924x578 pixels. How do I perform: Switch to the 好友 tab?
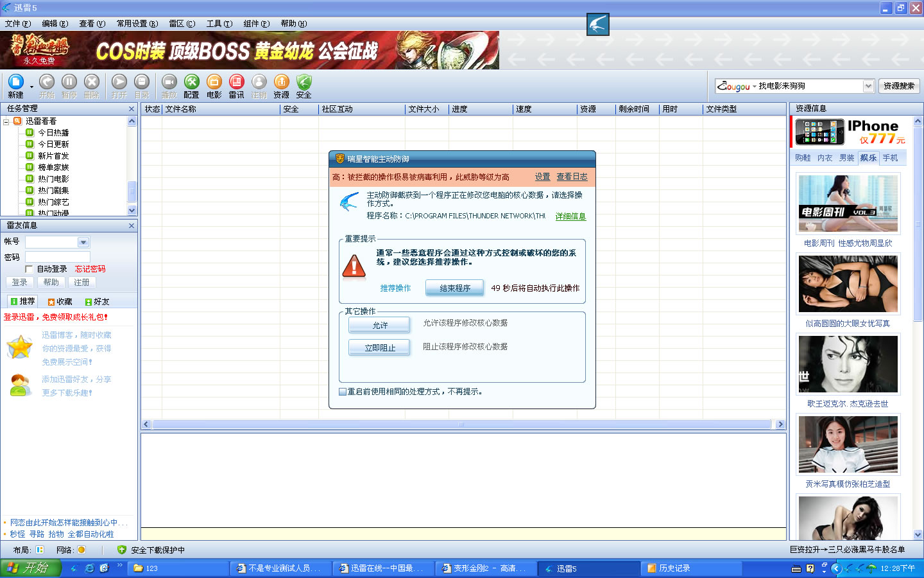coord(97,301)
